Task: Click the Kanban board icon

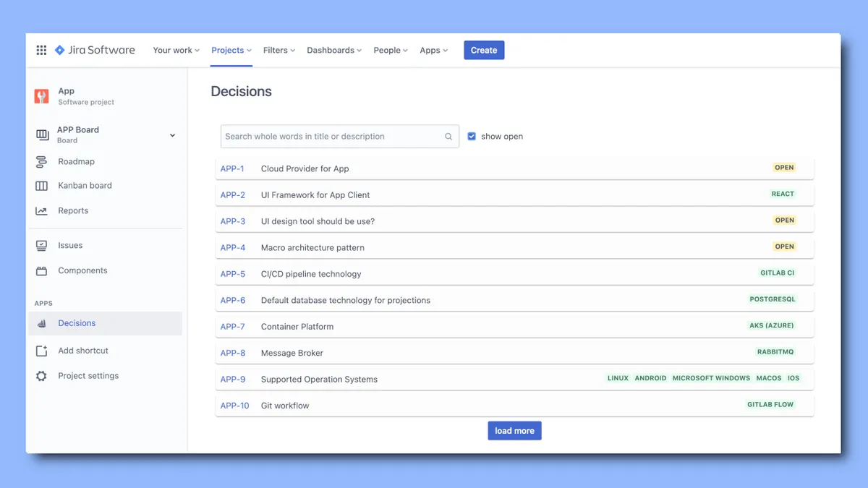Action: (x=42, y=186)
